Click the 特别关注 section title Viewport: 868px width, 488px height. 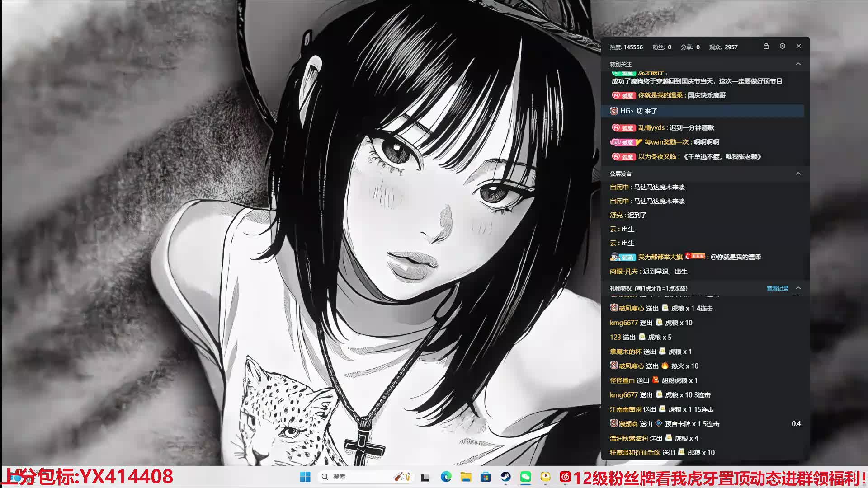(621, 64)
